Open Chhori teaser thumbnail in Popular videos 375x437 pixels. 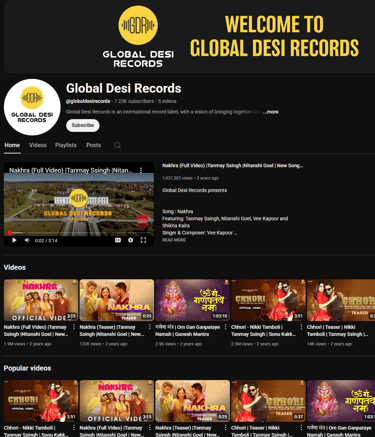point(268,401)
